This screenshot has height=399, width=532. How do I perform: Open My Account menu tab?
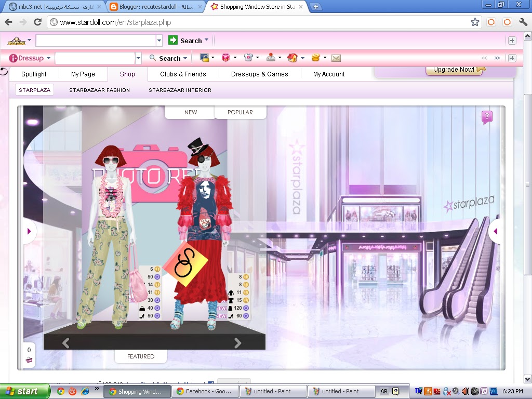329,74
